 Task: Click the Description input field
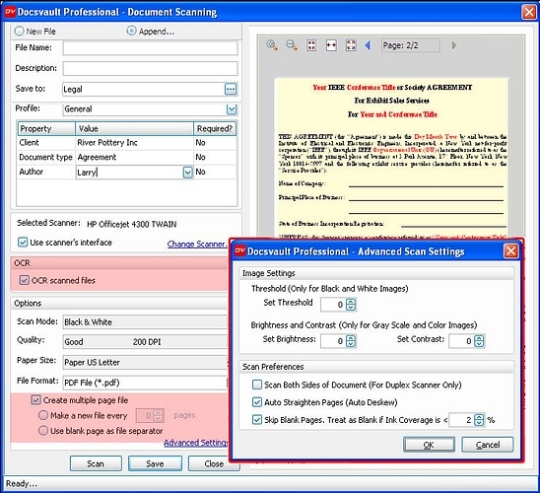(x=150, y=69)
